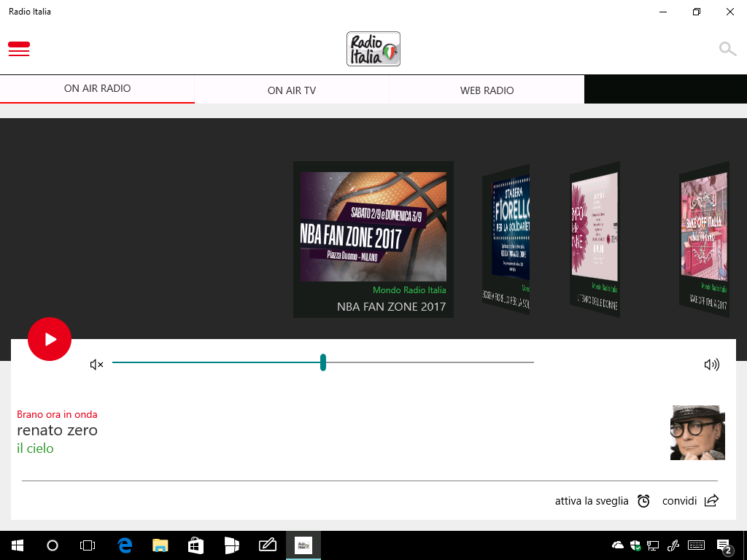Click the Radio Italia taskbar app icon

coord(303,545)
